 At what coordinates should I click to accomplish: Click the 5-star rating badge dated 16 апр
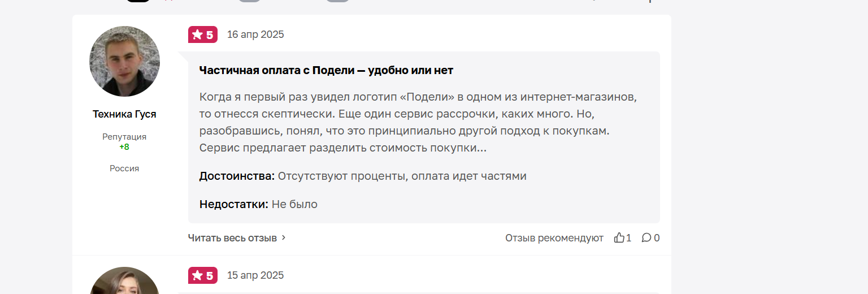203,34
